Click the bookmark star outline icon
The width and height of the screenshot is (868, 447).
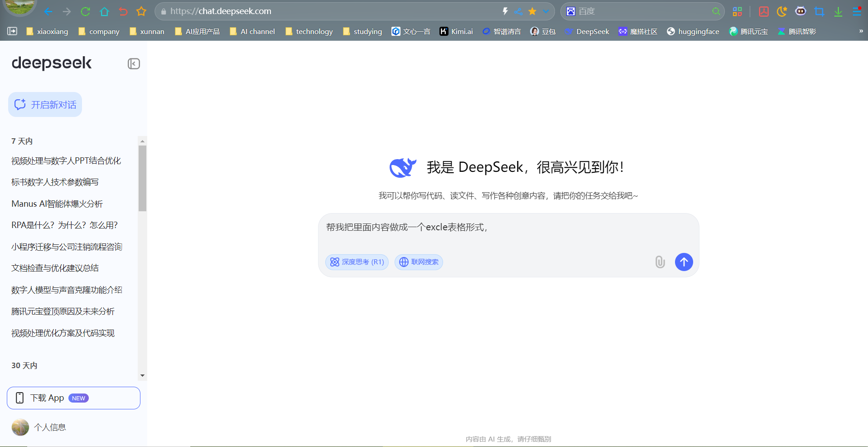[141, 11]
